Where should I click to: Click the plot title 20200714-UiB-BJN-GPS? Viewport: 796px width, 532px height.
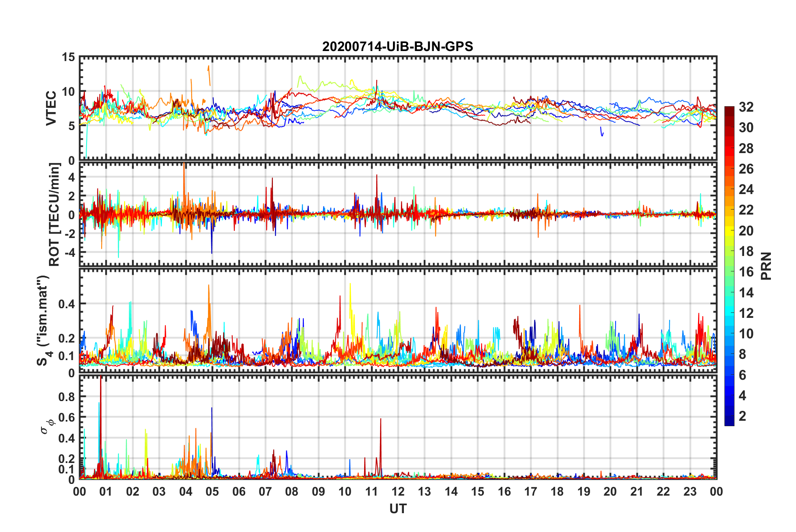coord(398,46)
